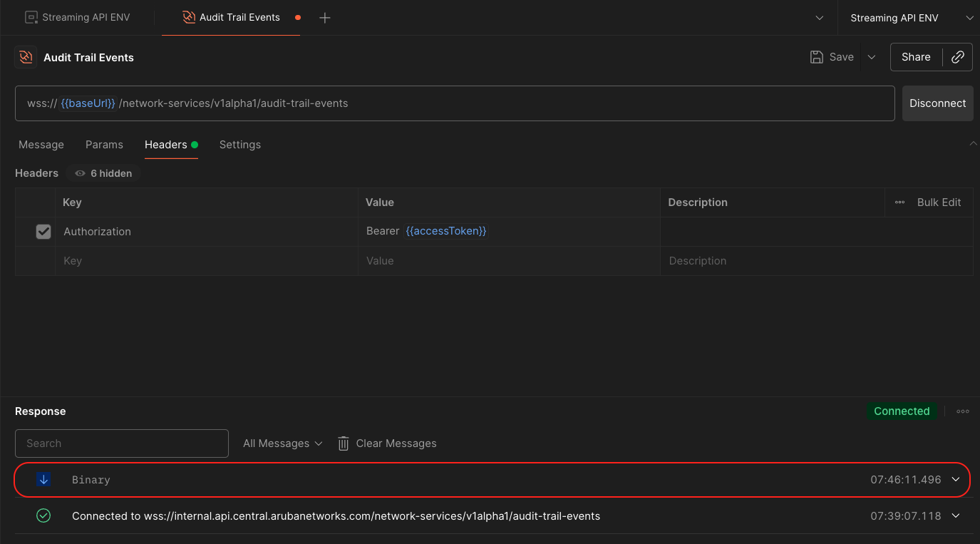This screenshot has height=544, width=980.
Task: Click the incoming message arrow icon
Action: click(x=43, y=480)
